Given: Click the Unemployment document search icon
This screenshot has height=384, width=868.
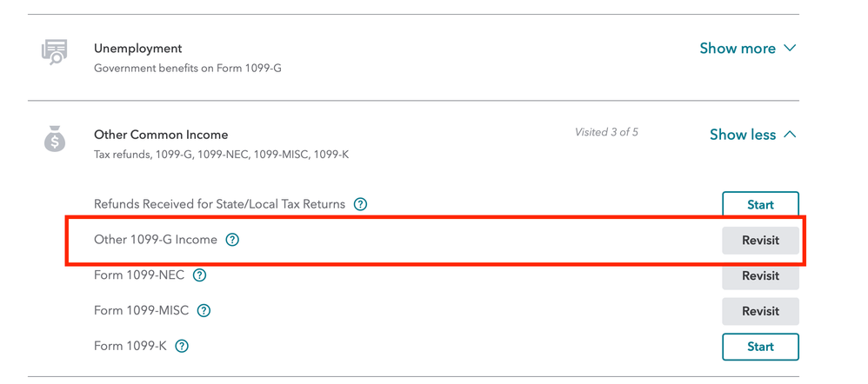Looking at the screenshot, I should (x=54, y=53).
